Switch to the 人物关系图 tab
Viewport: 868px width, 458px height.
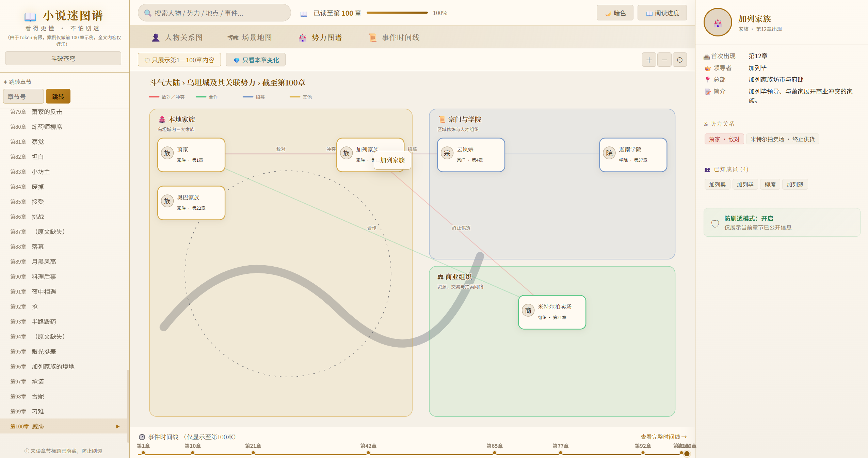coord(177,37)
